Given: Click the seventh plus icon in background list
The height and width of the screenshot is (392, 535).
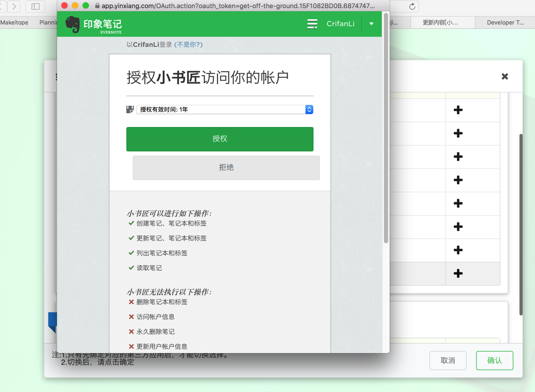Looking at the screenshot, I should [458, 250].
